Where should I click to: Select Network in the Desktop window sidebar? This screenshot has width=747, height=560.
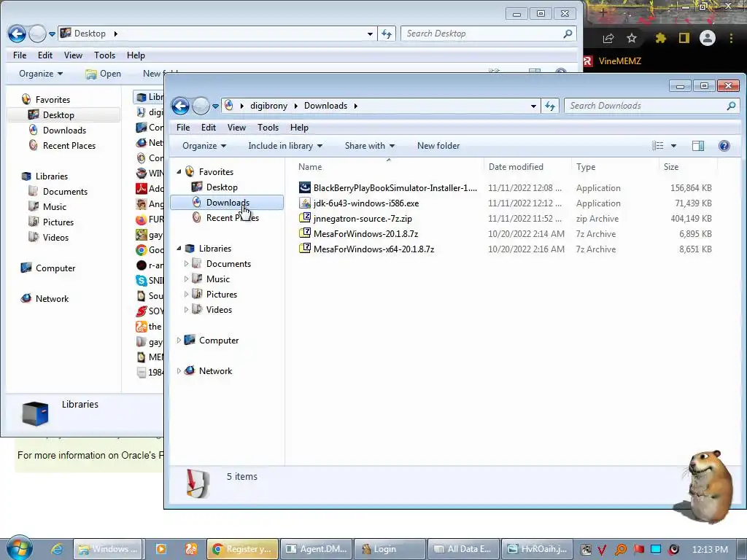pyautogui.click(x=52, y=298)
